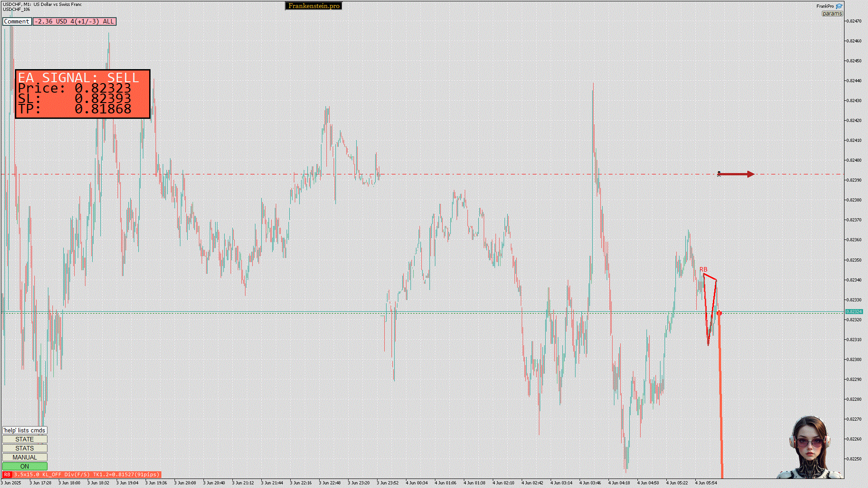Click the red RB badge in status strip
This screenshot has height=488, width=868.
[x=7, y=474]
